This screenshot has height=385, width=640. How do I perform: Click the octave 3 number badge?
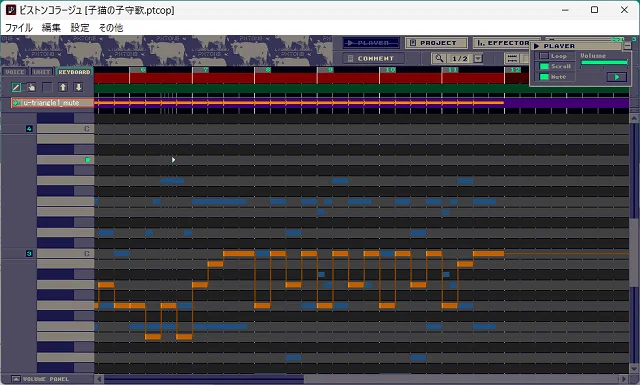(29, 254)
